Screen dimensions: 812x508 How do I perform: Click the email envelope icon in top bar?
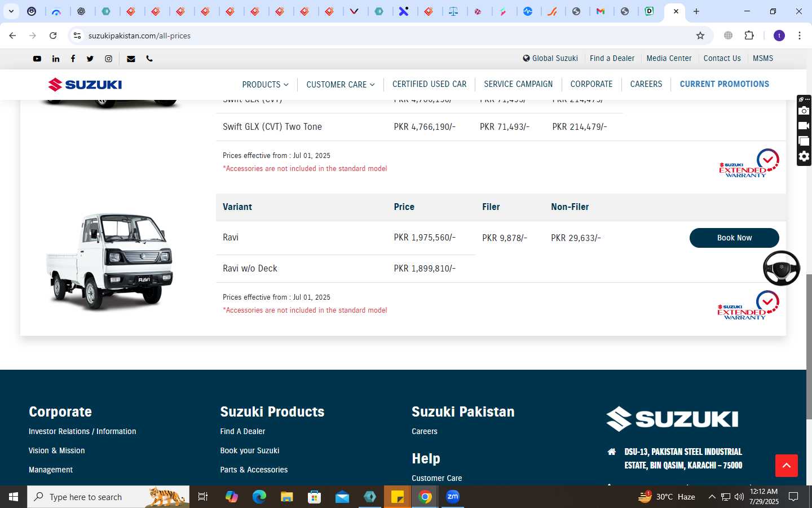pyautogui.click(x=131, y=59)
